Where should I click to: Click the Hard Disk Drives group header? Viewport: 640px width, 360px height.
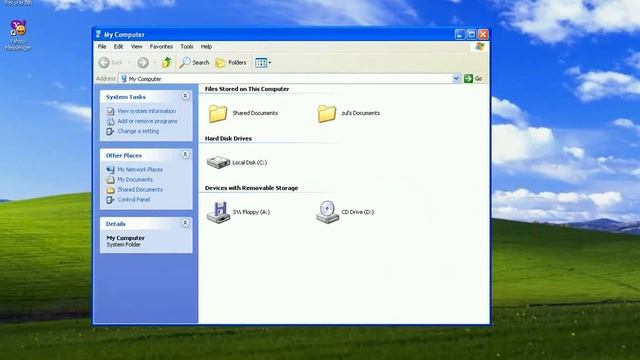[228, 139]
